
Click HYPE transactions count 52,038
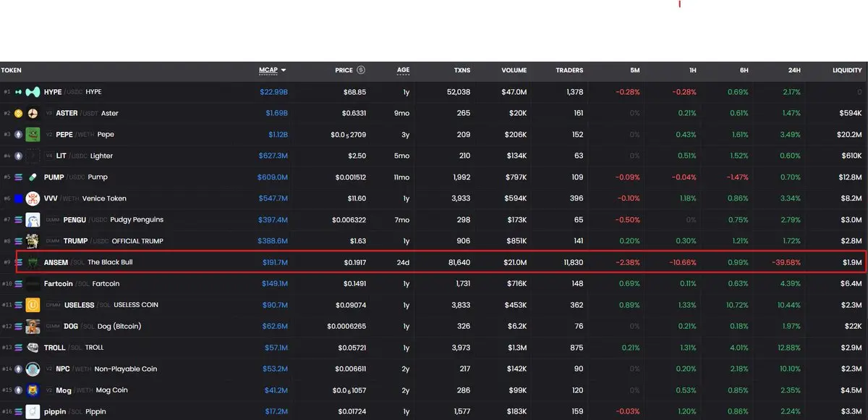(x=459, y=92)
